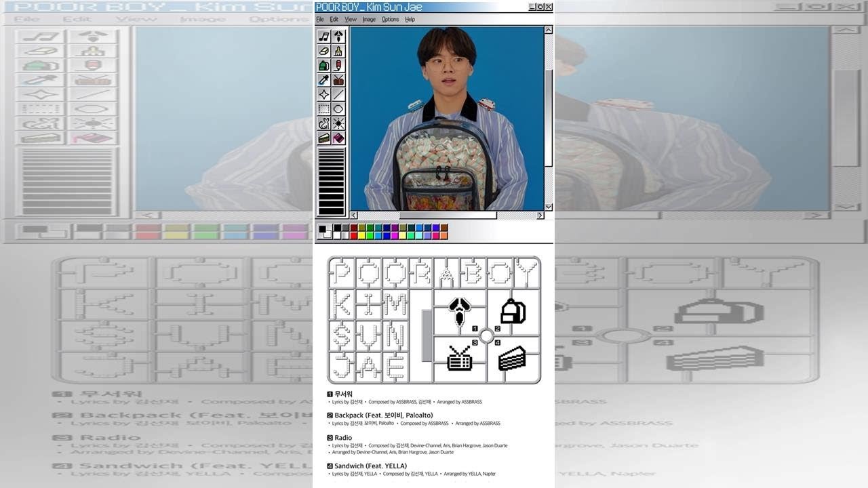Click the vertical scrollbar up arrow
The height and width of the screenshot is (488, 868).
click(x=549, y=30)
